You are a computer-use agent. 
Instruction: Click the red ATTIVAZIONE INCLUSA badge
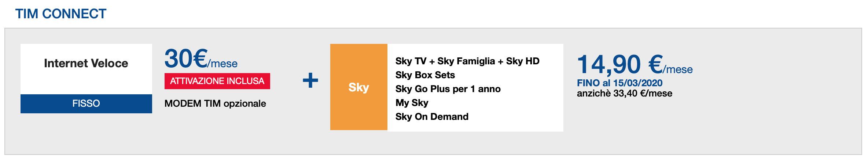tap(217, 81)
